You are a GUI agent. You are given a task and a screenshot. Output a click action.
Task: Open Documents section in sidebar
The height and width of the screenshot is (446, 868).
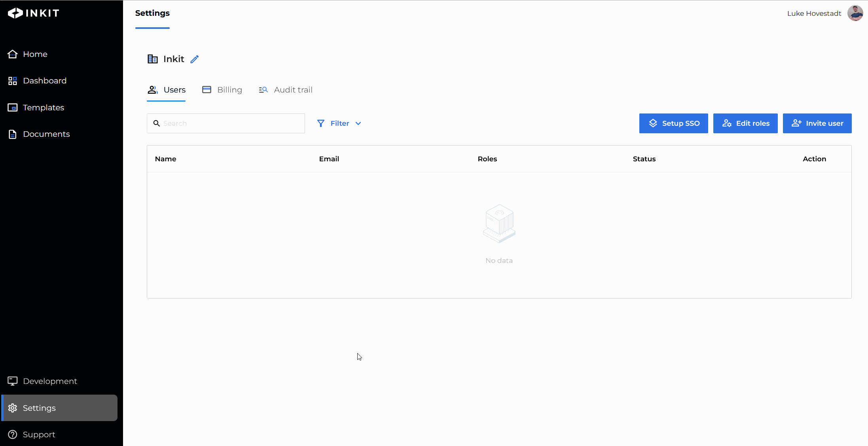tap(46, 134)
